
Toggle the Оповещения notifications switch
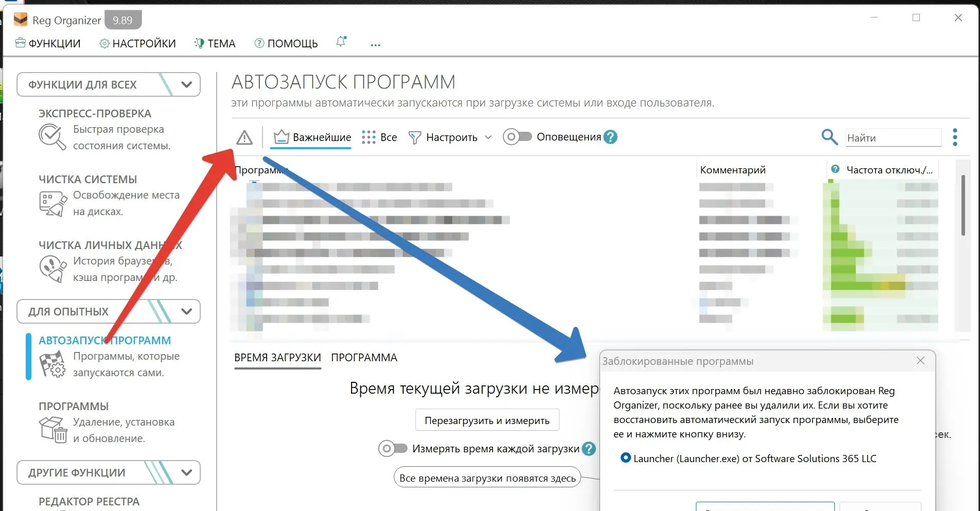517,137
